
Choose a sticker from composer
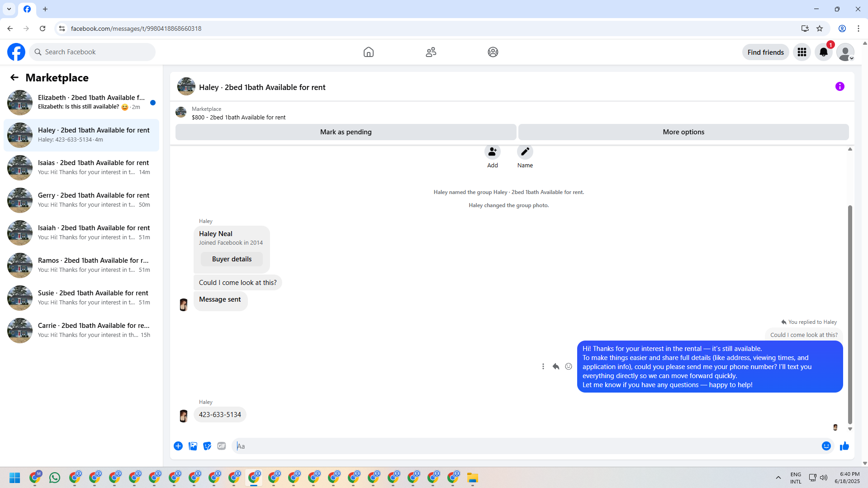click(x=207, y=446)
